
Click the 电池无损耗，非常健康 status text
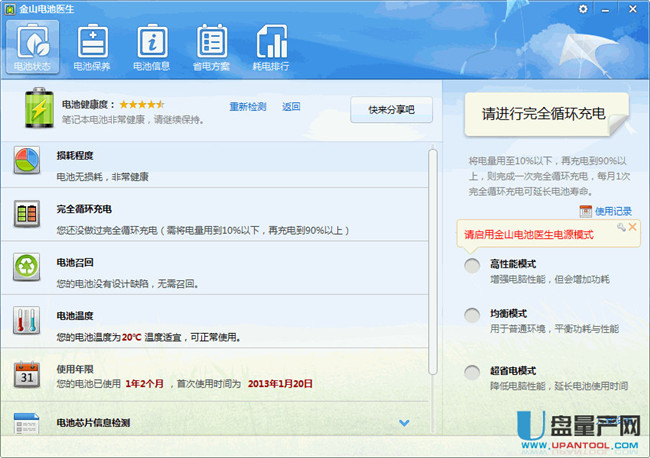[x=102, y=177]
